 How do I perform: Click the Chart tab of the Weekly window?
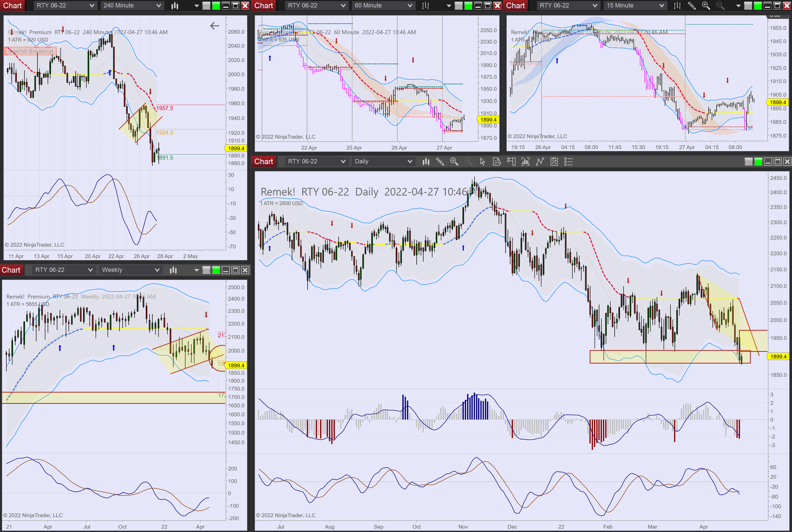(11, 270)
